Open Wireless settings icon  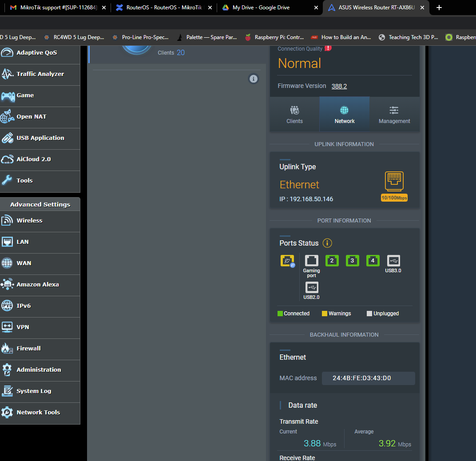(7, 220)
